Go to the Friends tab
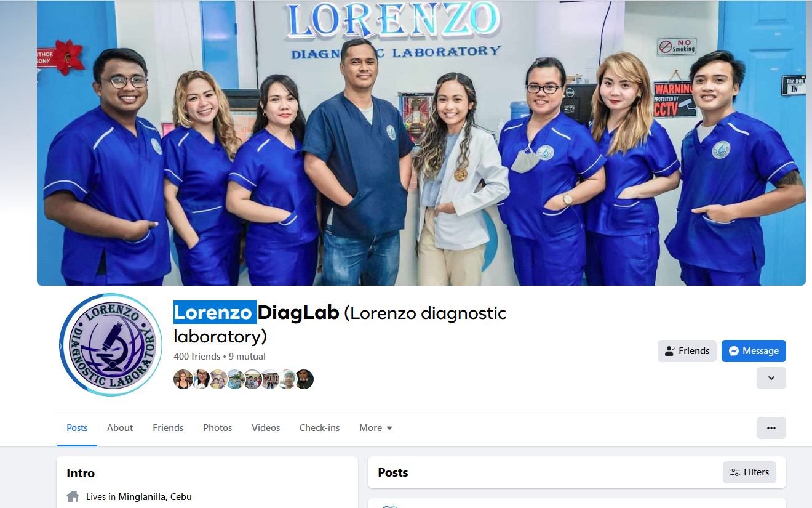The width and height of the screenshot is (812, 508). coord(168,428)
